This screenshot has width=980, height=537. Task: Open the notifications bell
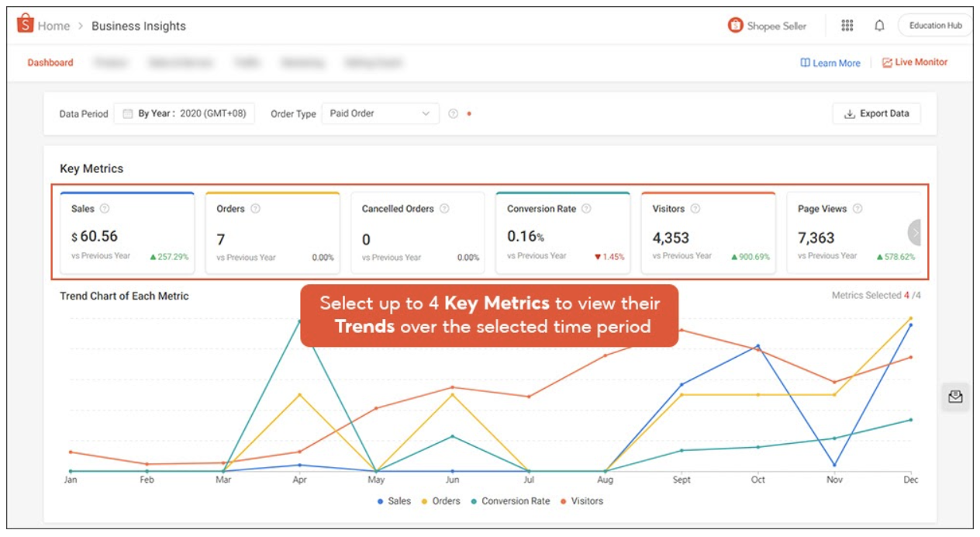pos(878,26)
